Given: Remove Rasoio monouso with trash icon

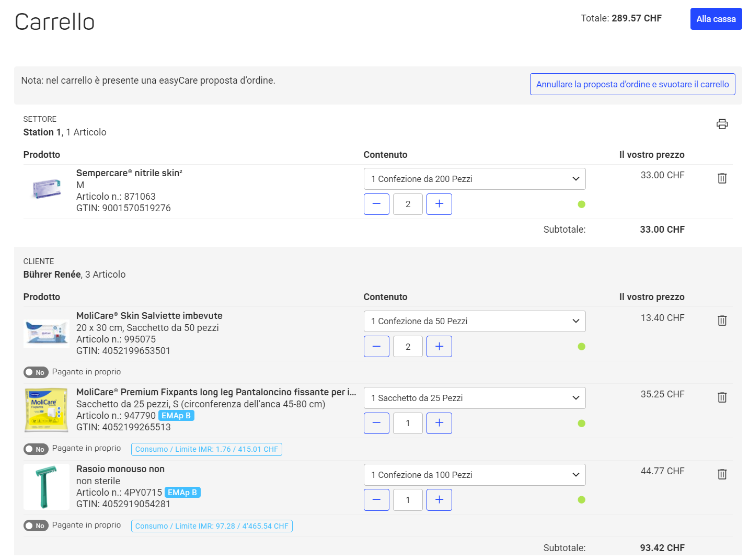Looking at the screenshot, I should (x=722, y=474).
